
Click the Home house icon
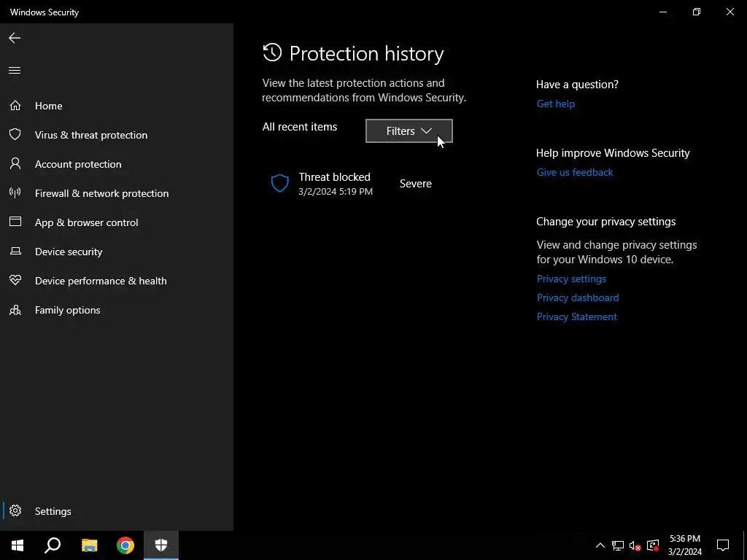coord(15,105)
